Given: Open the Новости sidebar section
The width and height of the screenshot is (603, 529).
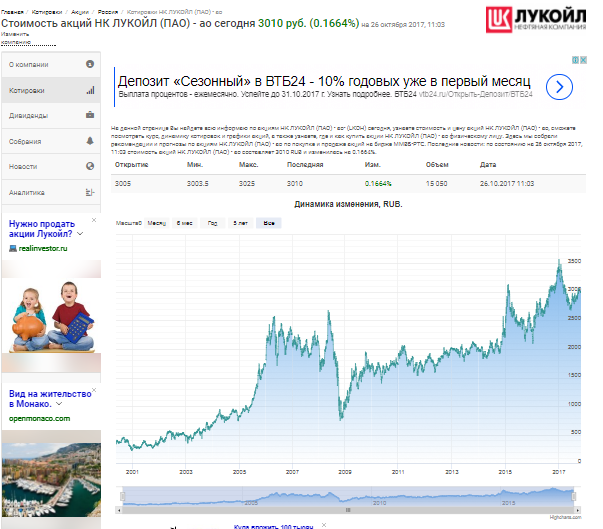Looking at the screenshot, I should tap(51, 166).
